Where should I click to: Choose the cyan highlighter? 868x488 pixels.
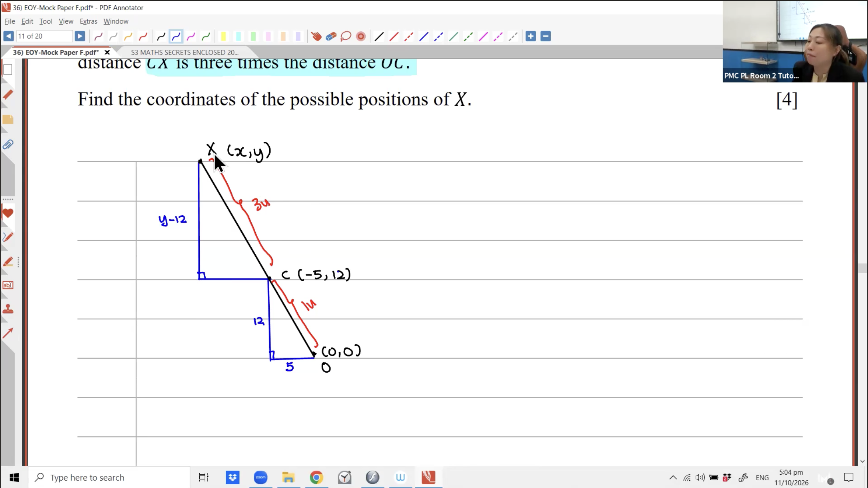point(238,36)
